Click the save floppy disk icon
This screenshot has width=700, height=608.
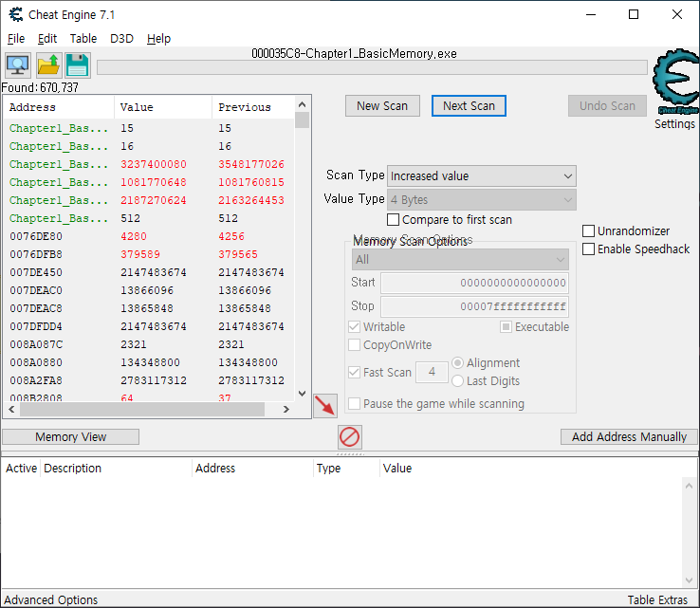click(78, 65)
